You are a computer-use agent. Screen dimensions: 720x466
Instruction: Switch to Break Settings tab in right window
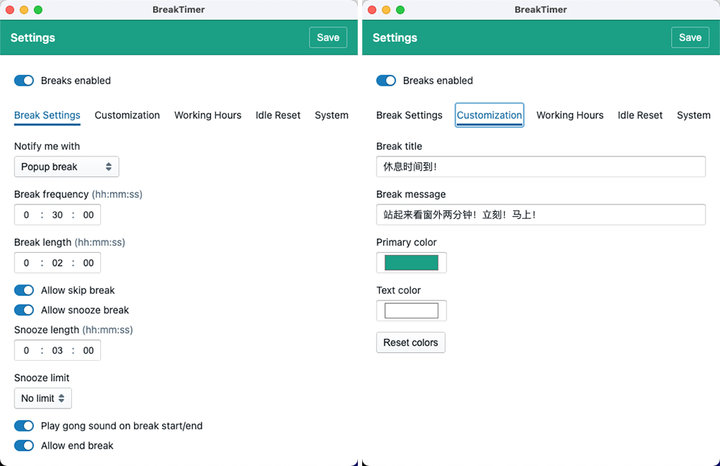point(409,115)
